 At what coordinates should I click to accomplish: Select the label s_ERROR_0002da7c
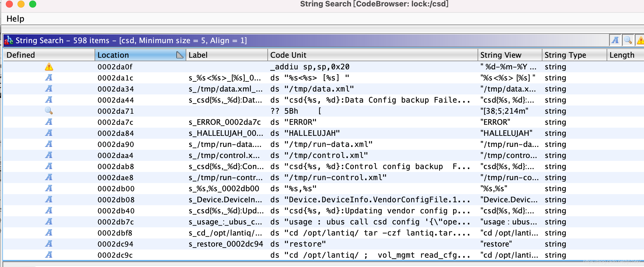click(225, 122)
